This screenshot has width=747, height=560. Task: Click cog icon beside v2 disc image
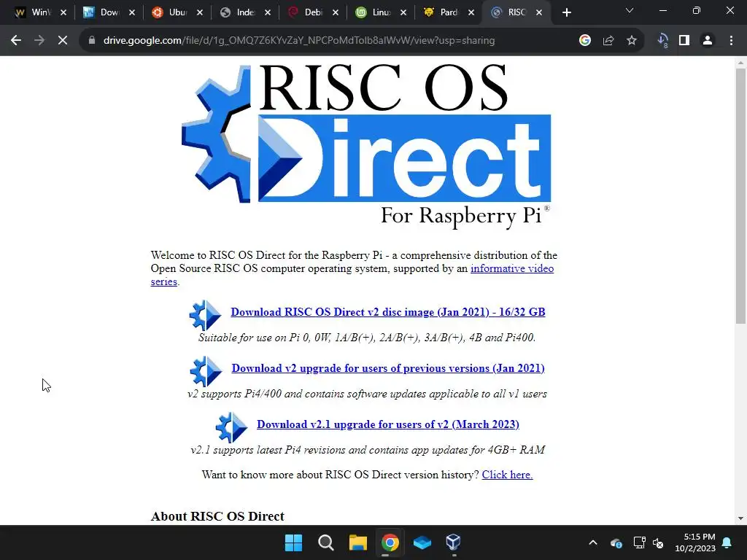click(205, 315)
